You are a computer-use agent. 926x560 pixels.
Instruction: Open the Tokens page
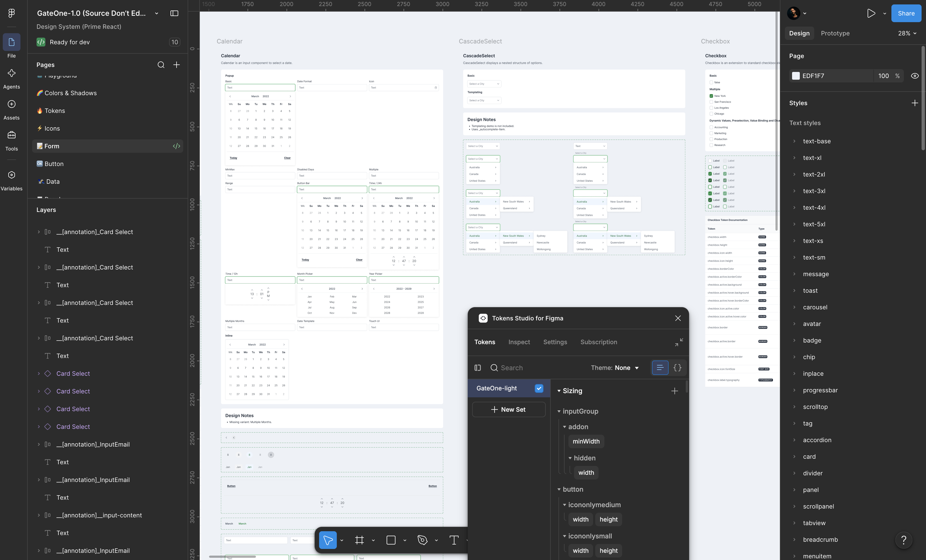(x=107, y=111)
